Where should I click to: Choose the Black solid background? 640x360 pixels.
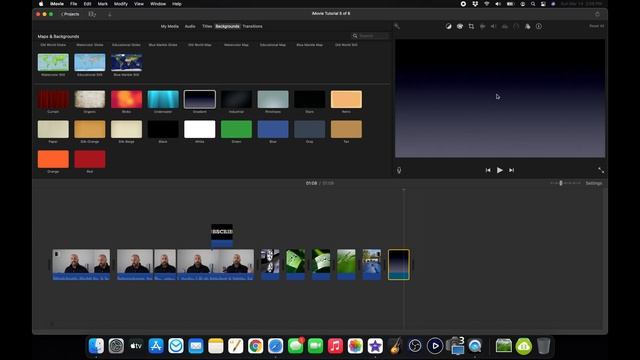click(x=163, y=129)
